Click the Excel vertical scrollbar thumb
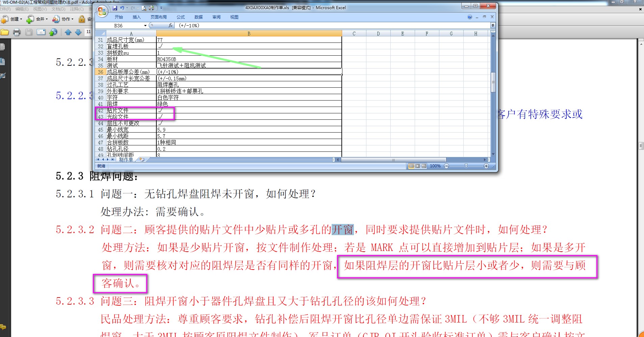The height and width of the screenshot is (337, 644). (x=493, y=82)
